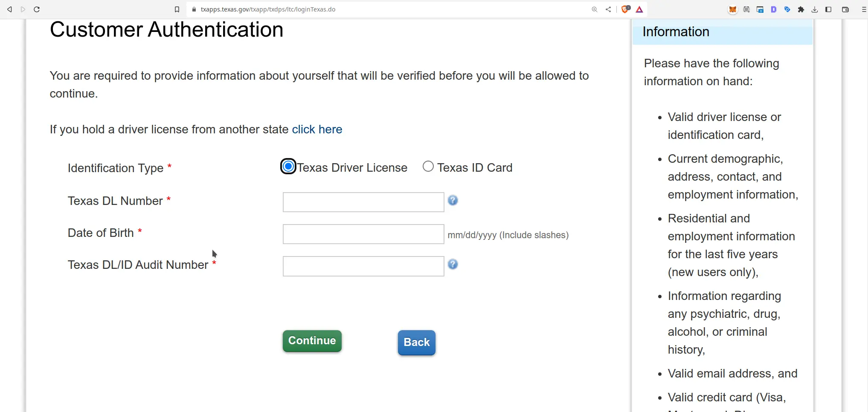868x412 pixels.
Task: Open the Brave Wallet icon
Action: (x=845, y=9)
